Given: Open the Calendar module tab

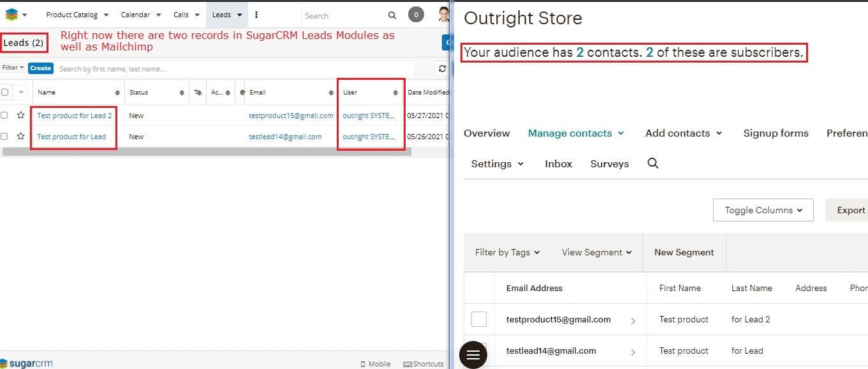Looking at the screenshot, I should tap(135, 15).
